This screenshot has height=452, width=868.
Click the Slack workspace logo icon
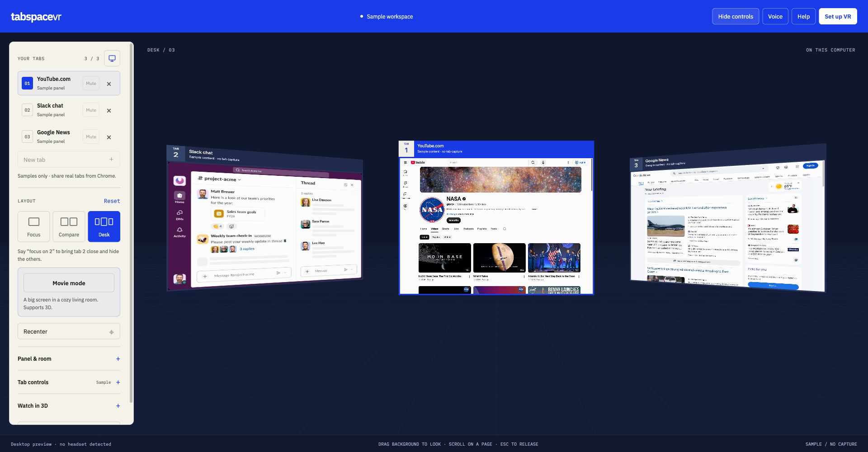click(179, 180)
